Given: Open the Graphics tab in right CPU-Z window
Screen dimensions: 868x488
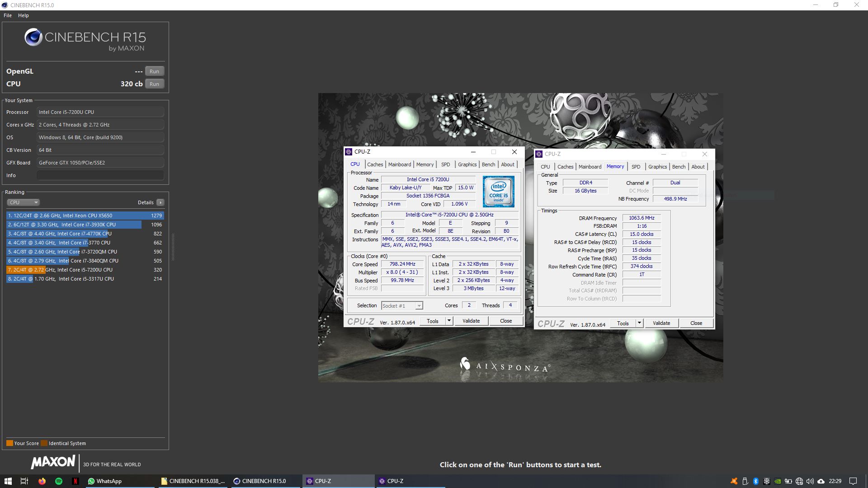Looking at the screenshot, I should [657, 167].
